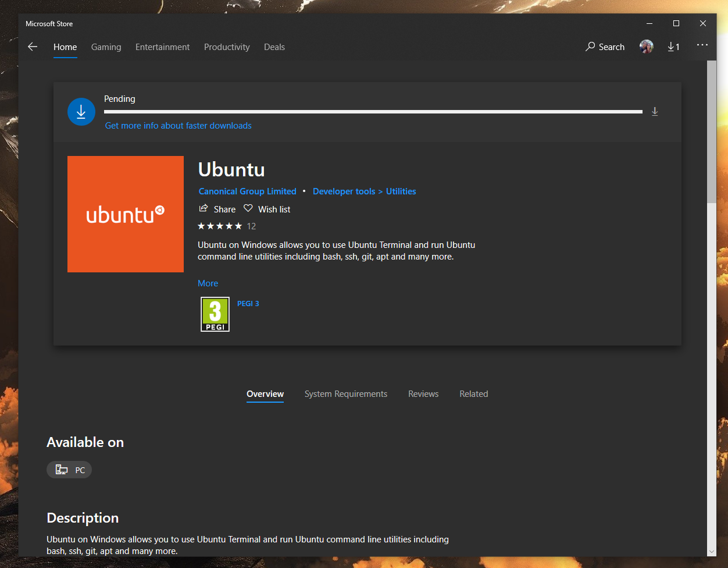The height and width of the screenshot is (568, 728).
Task: Open Canonical Group Limited publisher link
Action: click(248, 191)
